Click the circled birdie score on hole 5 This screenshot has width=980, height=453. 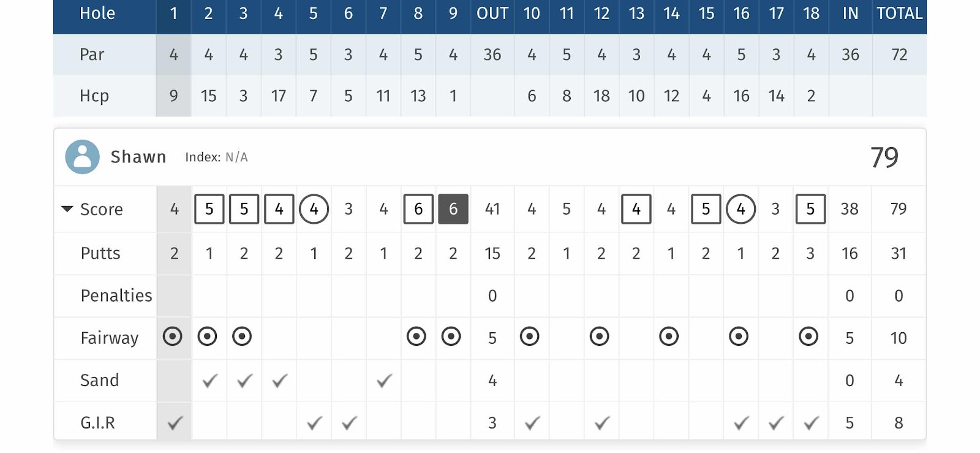click(x=314, y=209)
